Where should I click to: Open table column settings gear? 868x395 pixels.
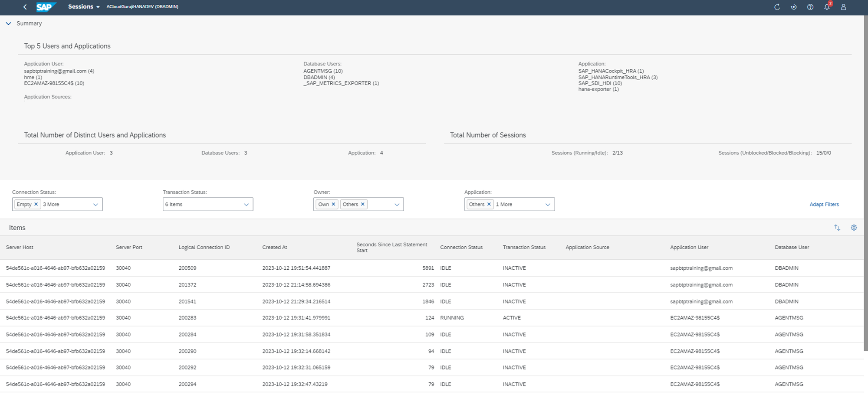coord(853,228)
